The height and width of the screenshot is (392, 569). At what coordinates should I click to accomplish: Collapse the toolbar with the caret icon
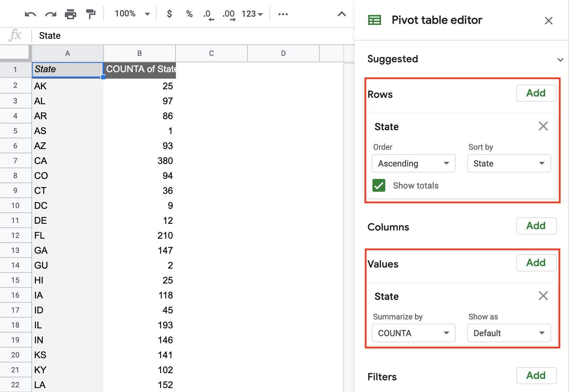click(x=341, y=14)
